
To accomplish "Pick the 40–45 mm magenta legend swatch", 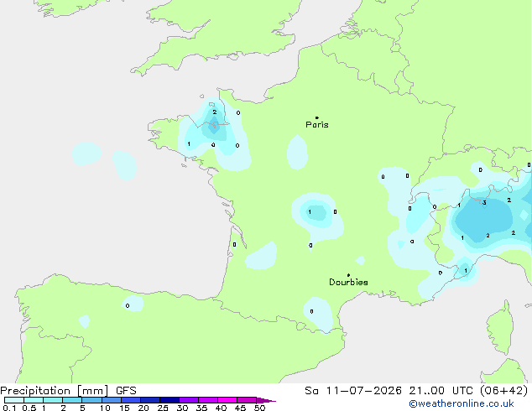I will (x=227, y=400).
